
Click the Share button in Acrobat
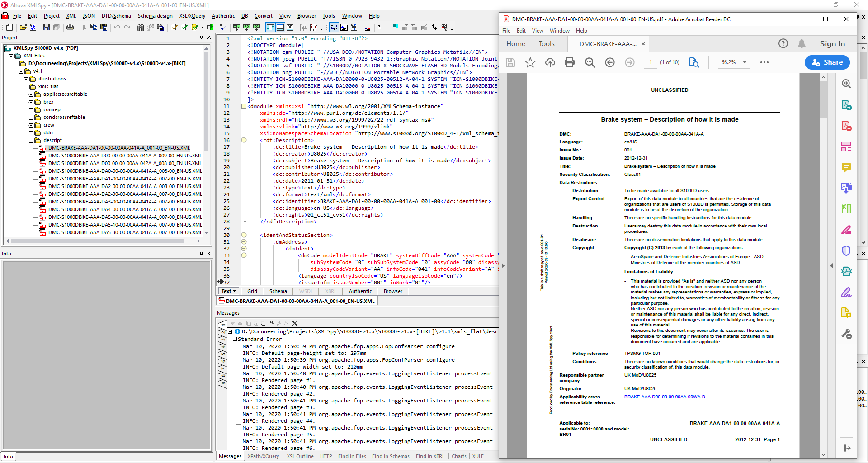827,62
